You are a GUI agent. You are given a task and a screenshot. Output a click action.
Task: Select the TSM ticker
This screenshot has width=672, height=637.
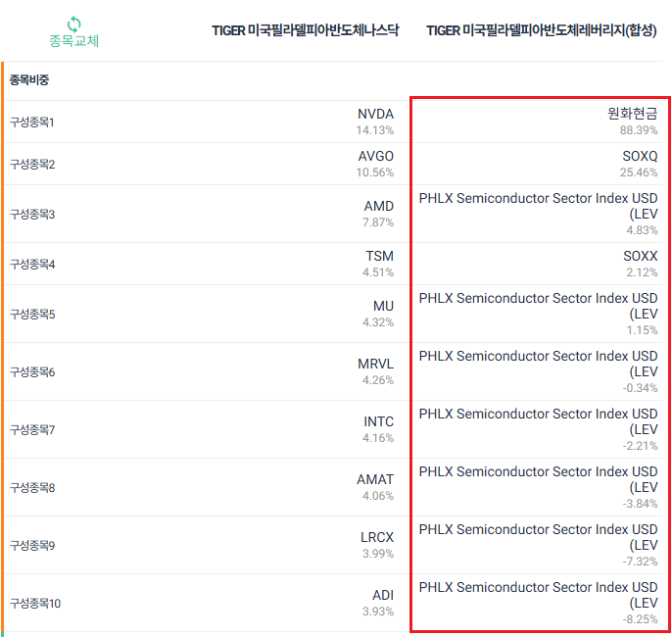(x=380, y=257)
